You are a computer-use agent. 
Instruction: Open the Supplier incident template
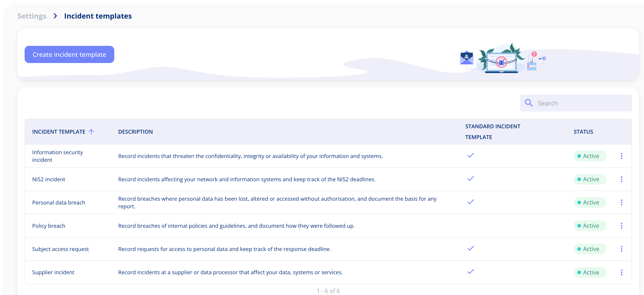pos(53,272)
